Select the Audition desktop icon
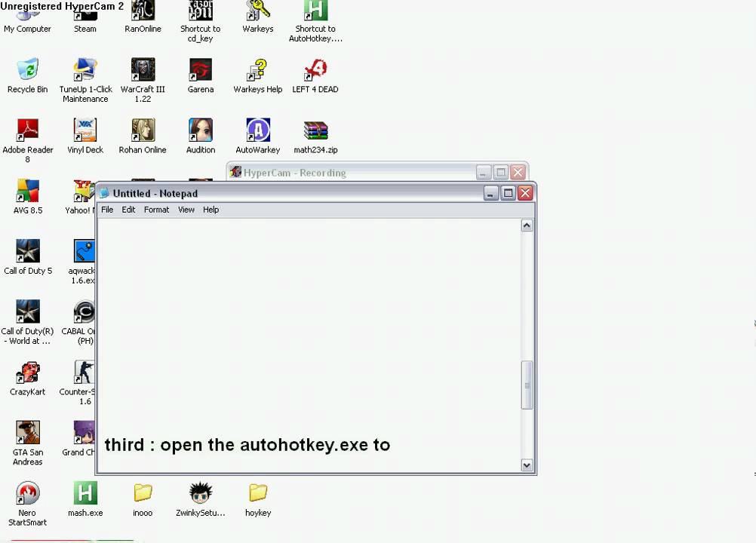756x543 pixels. (x=201, y=137)
